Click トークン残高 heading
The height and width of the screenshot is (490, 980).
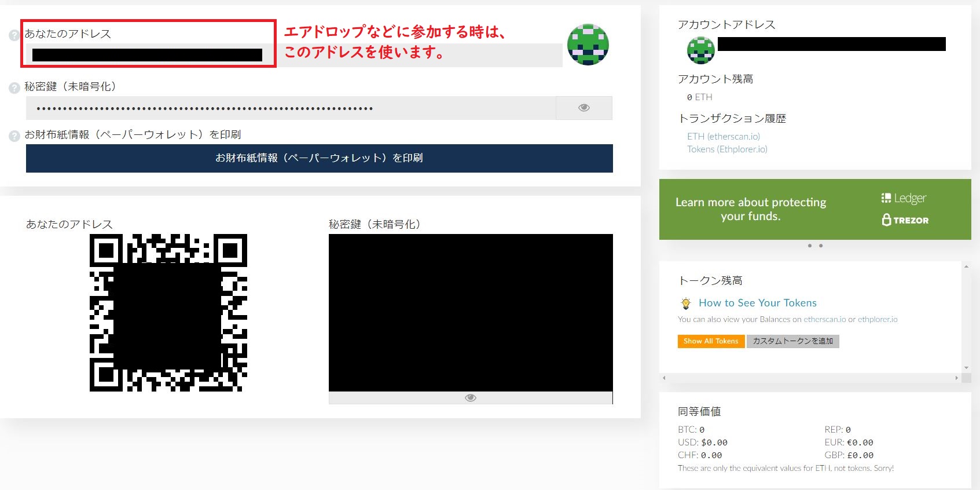[x=710, y=280]
